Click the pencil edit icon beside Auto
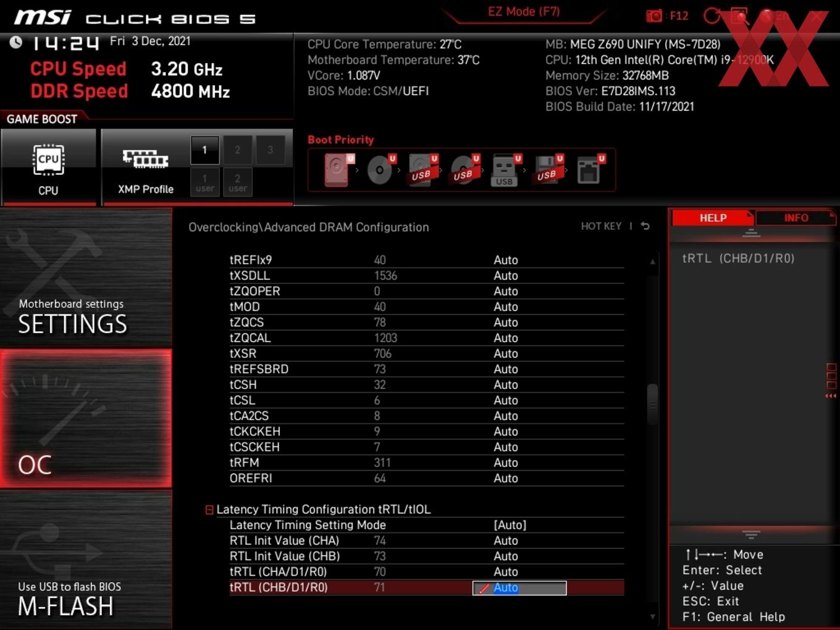This screenshot has width=840, height=630. (x=484, y=588)
